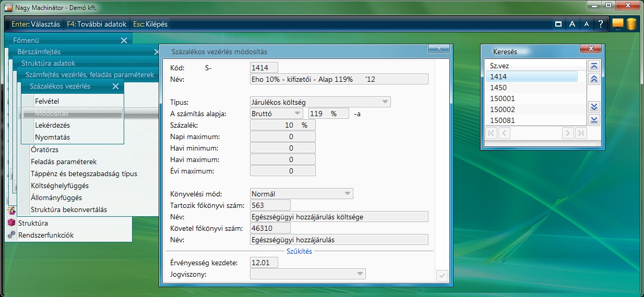This screenshot has width=644, height=297.
Task: Click the window frame icon in top toolbar
Action: [x=558, y=24]
